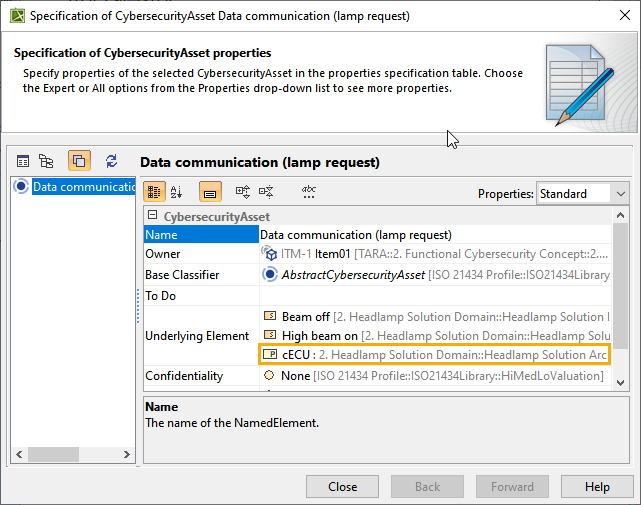Screen dimensions: 641x505
Task: Click the abc text options icon
Action: click(309, 192)
